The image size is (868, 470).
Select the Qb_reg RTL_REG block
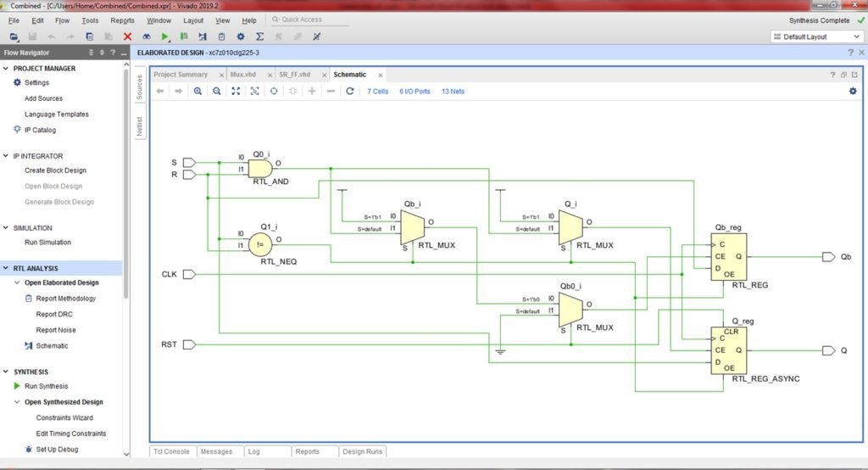tap(728, 256)
